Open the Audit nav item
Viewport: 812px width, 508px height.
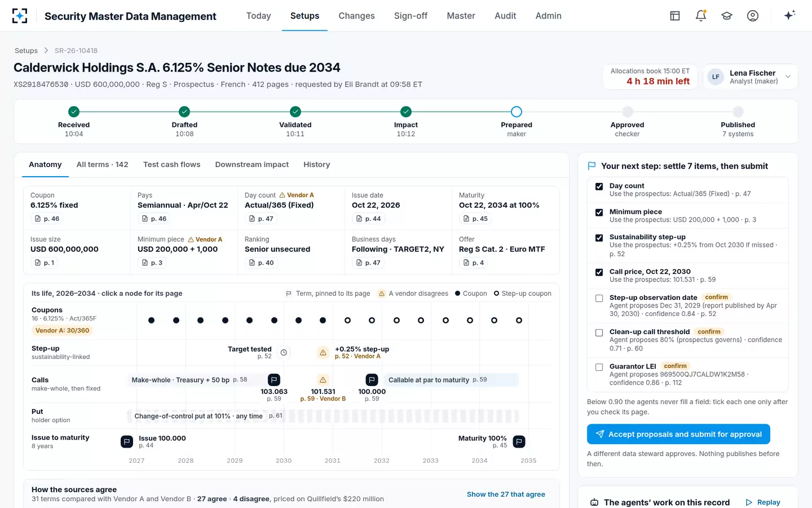pos(505,16)
